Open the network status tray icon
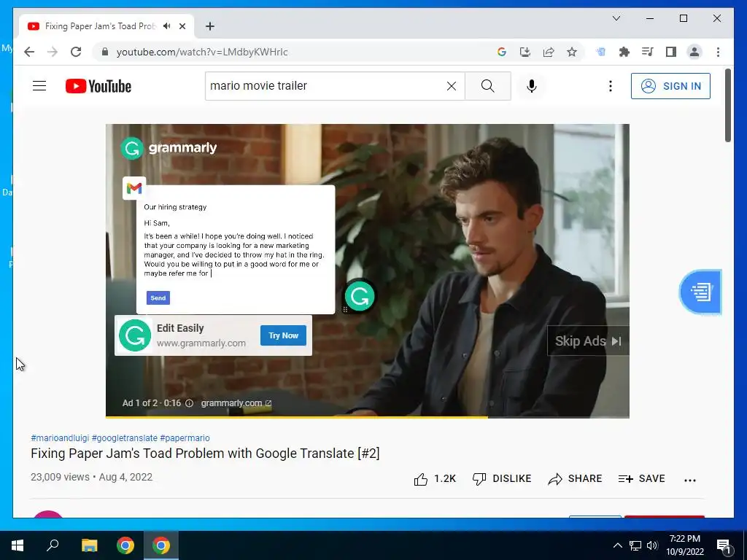747x560 pixels. click(x=635, y=545)
